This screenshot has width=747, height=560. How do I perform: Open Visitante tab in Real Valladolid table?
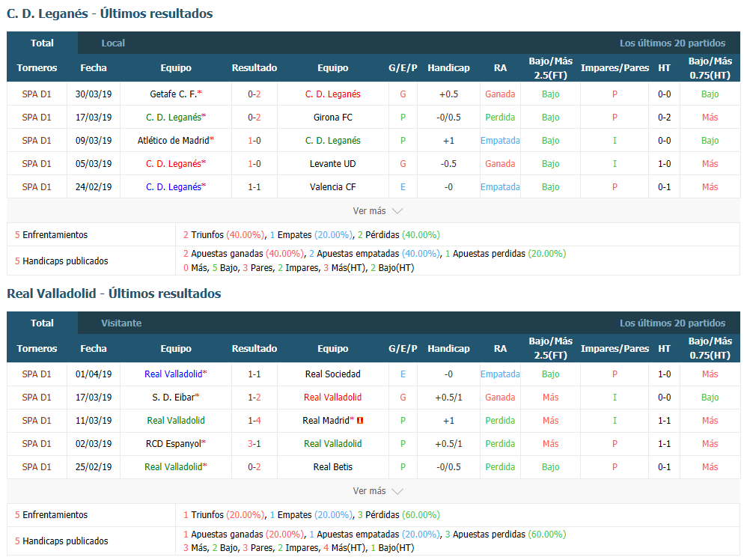pyautogui.click(x=121, y=323)
